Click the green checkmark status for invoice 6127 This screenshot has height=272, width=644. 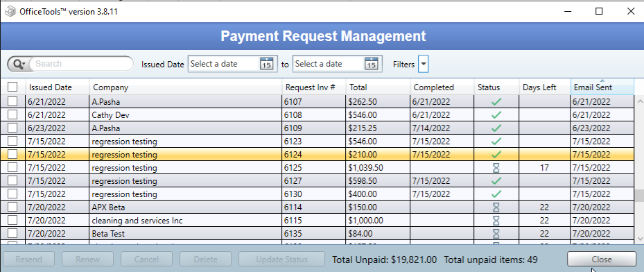pyautogui.click(x=496, y=181)
